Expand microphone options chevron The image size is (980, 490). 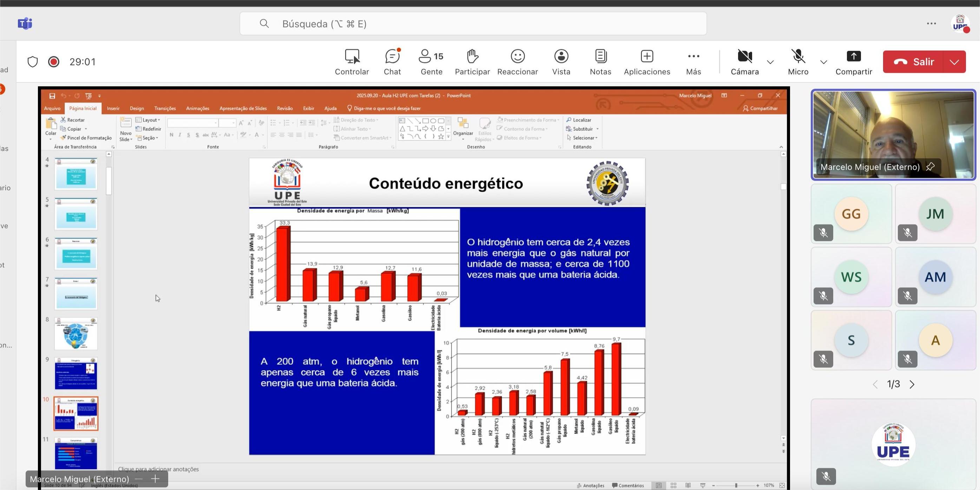[x=824, y=62]
